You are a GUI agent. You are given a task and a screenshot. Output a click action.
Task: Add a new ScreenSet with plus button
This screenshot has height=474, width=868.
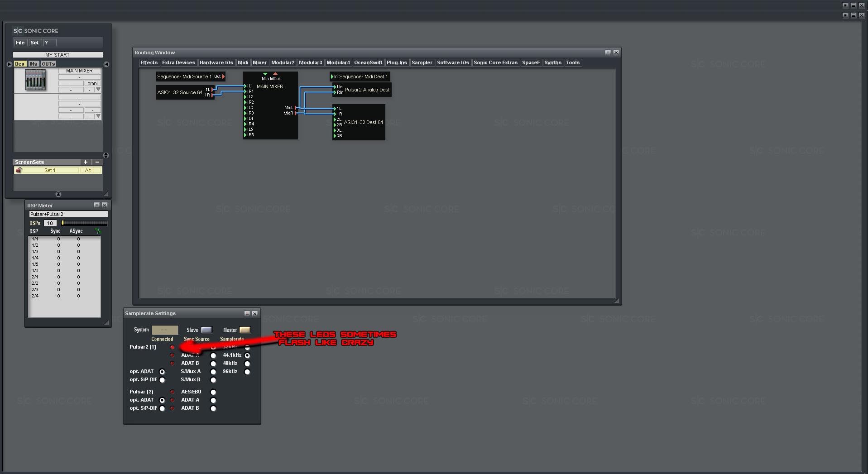(x=85, y=162)
